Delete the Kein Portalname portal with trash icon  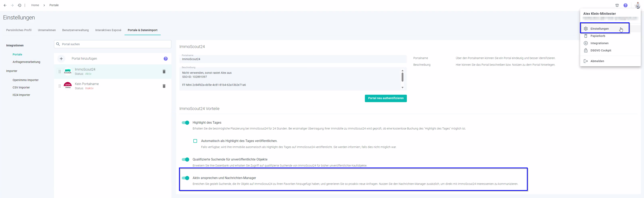pyautogui.click(x=164, y=86)
